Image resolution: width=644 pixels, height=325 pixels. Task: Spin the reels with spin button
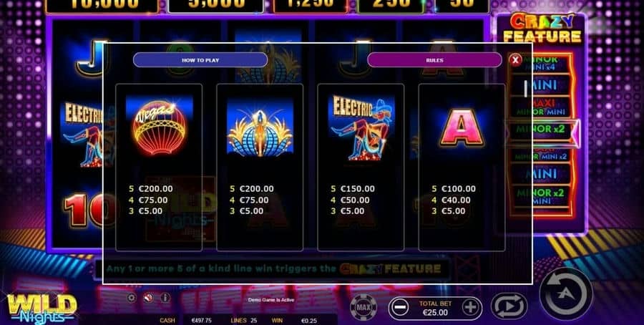click(x=566, y=294)
